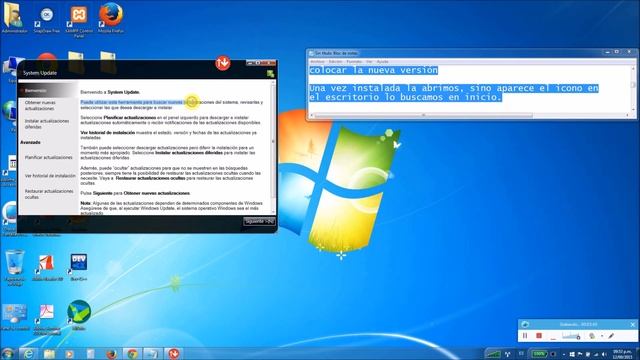This screenshot has height=360, width=640.
Task: Open the Formato menu in Notepad
Action: click(354, 62)
